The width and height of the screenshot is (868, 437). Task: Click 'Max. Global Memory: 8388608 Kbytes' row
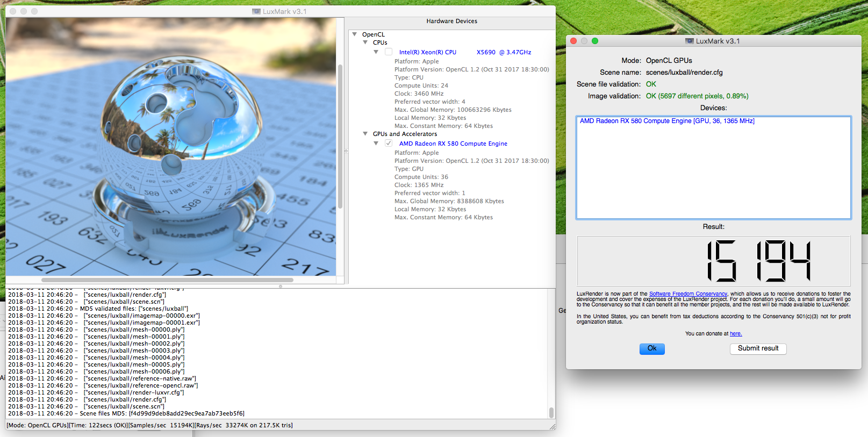click(x=449, y=201)
